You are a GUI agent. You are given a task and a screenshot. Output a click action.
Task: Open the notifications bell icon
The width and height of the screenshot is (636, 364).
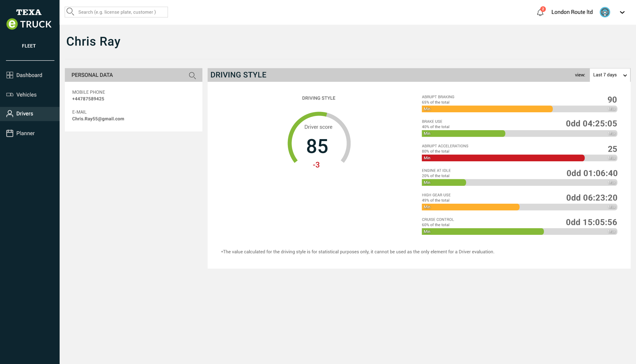click(x=540, y=12)
